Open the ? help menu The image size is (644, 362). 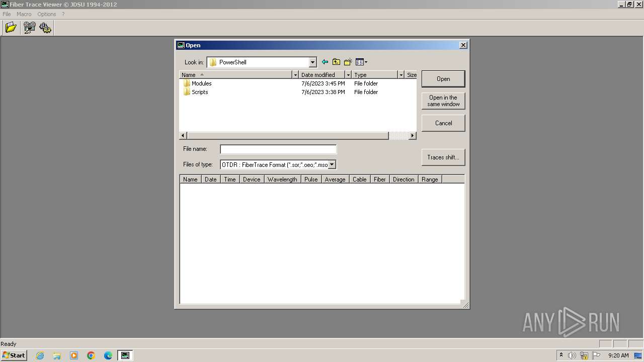point(63,14)
